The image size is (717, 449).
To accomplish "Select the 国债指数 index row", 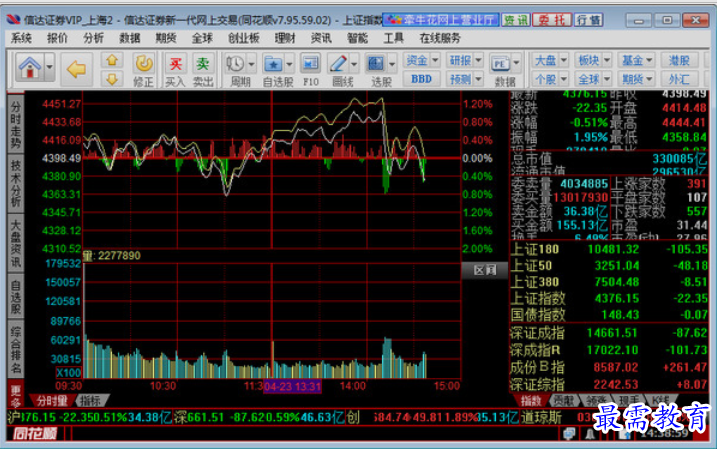I will [609, 315].
